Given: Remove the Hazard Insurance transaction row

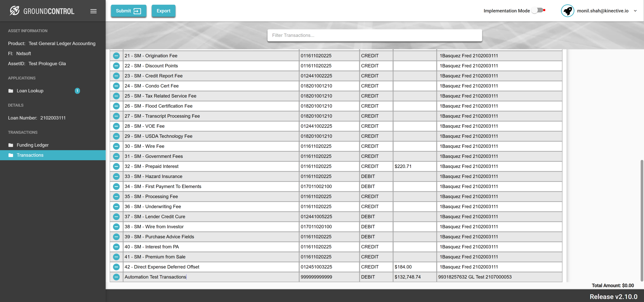Looking at the screenshot, I should pos(116,176).
